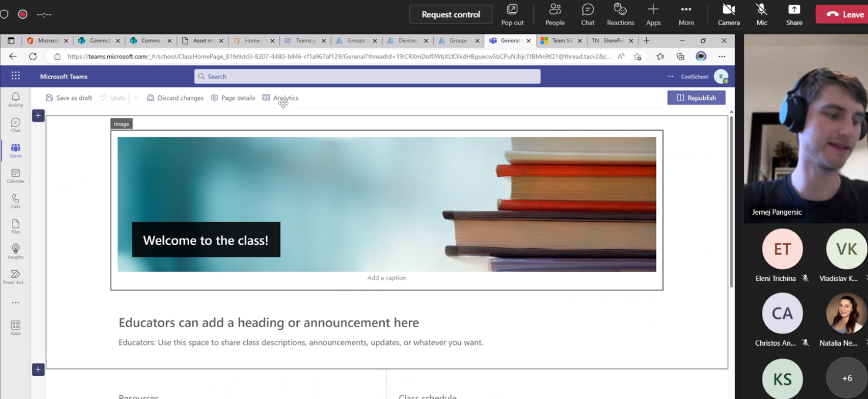The width and height of the screenshot is (868, 399).
Task: Open More options in meeting toolbar
Action: [686, 14]
